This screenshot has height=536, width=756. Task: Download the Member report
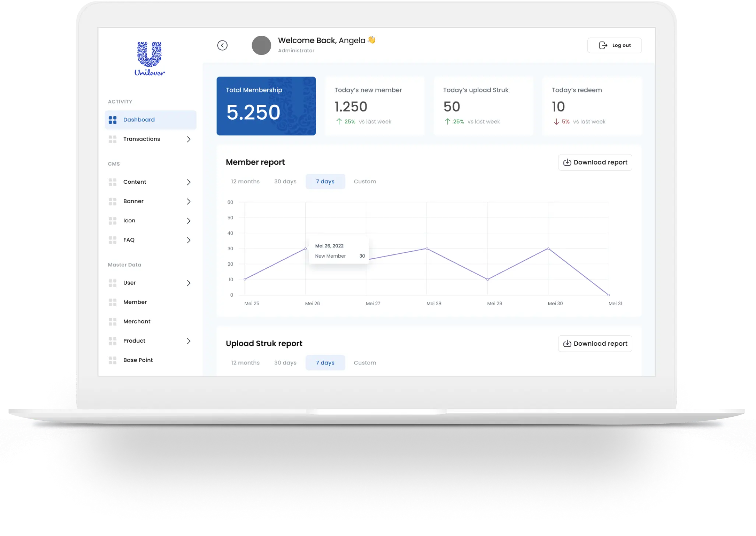(595, 162)
